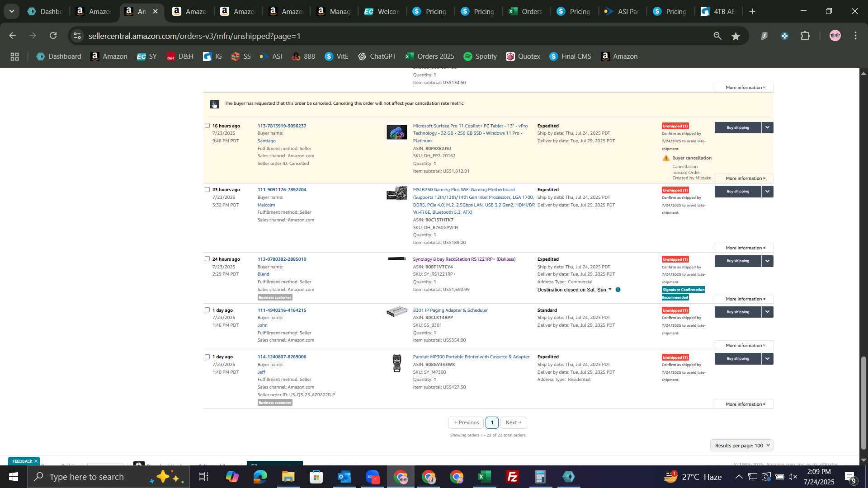The image size is (868, 488).
Task: Open the bookmarks apps grid icon
Action: point(14,56)
